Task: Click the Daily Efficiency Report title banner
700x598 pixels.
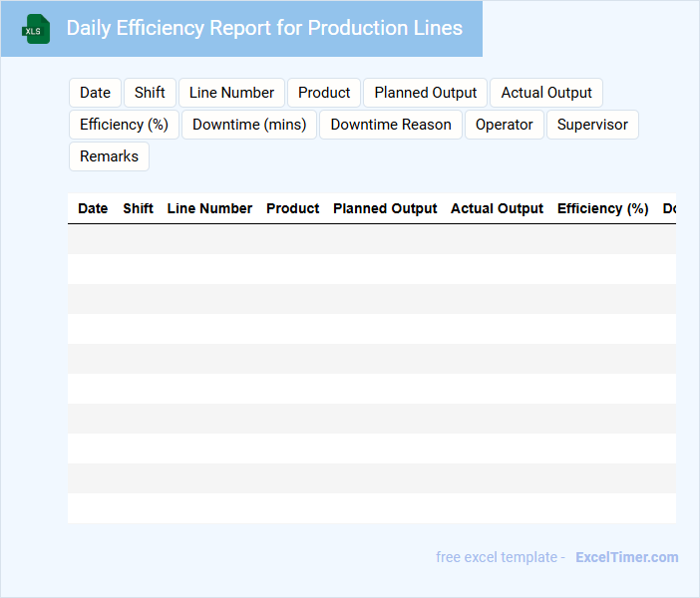Action: pos(264,28)
